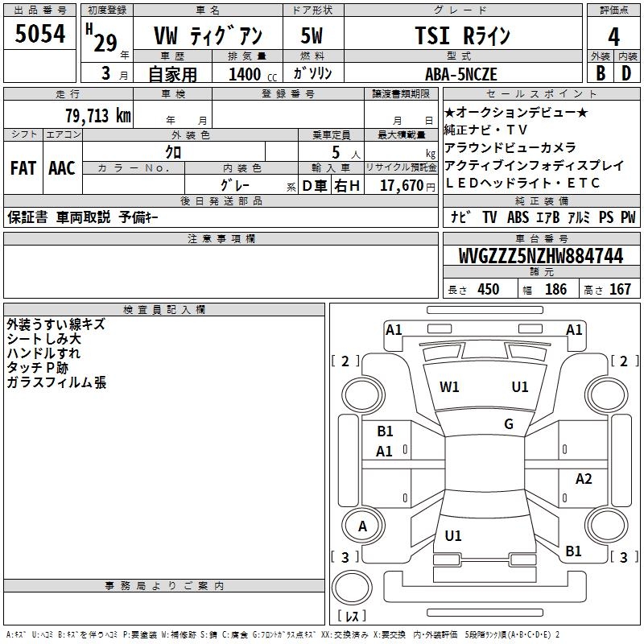Select B1 marker near the rear bumper
The height and width of the screenshot is (644, 644).
pos(573,551)
